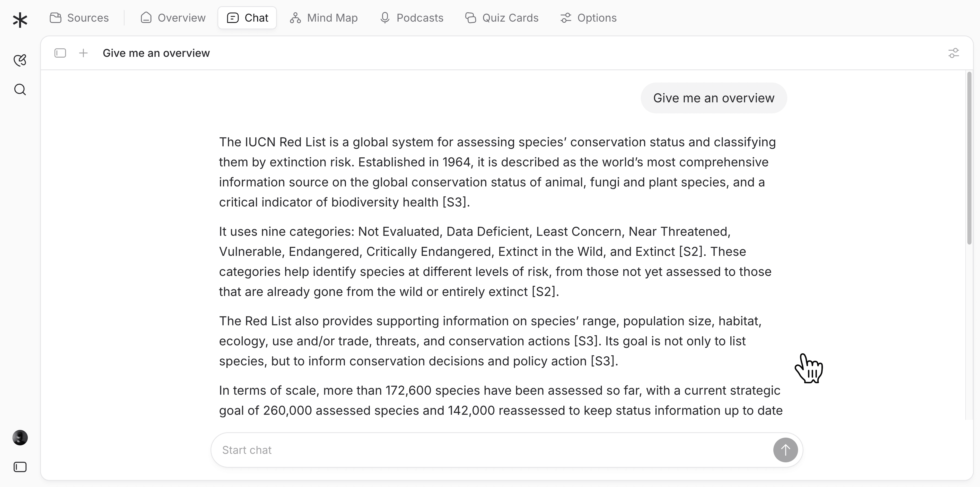The width and height of the screenshot is (980, 487).
Task: Click the chat title 'Give me an overview'
Action: pos(156,53)
